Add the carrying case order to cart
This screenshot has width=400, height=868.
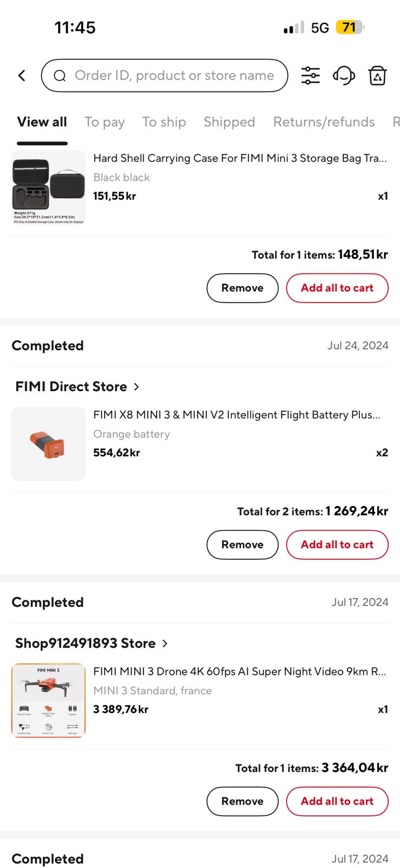337,288
